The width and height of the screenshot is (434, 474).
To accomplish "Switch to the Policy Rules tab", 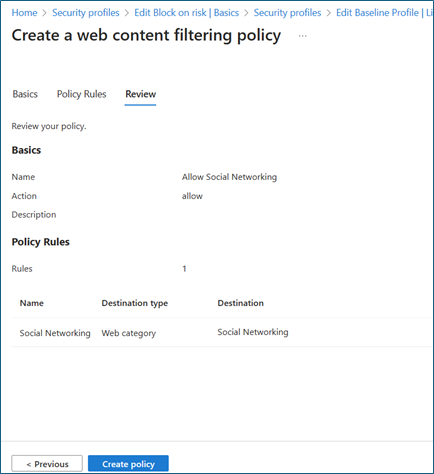I will click(81, 94).
